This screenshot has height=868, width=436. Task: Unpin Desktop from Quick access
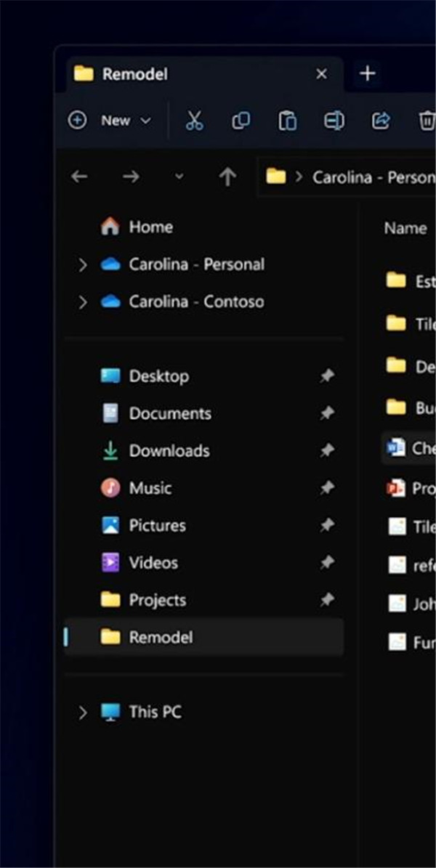[328, 376]
